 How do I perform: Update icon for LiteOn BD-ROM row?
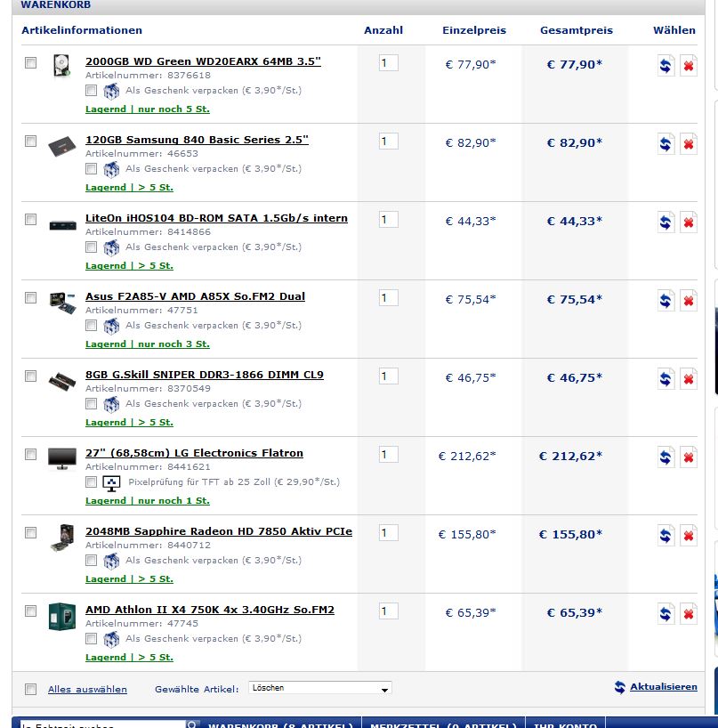[666, 222]
